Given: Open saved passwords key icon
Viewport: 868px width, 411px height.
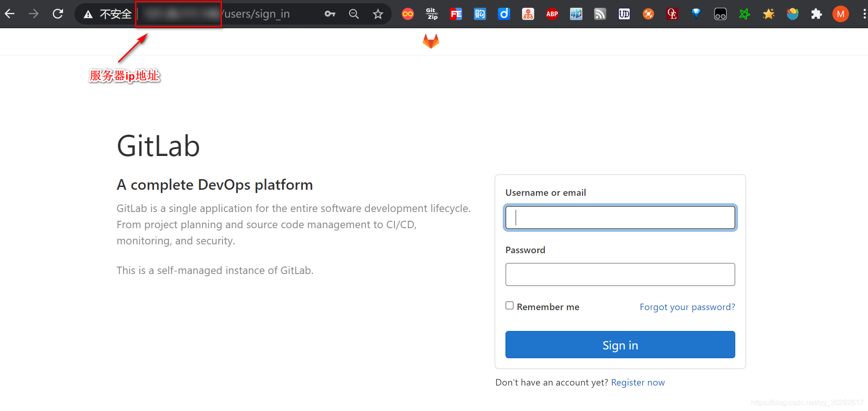Looking at the screenshot, I should (330, 14).
